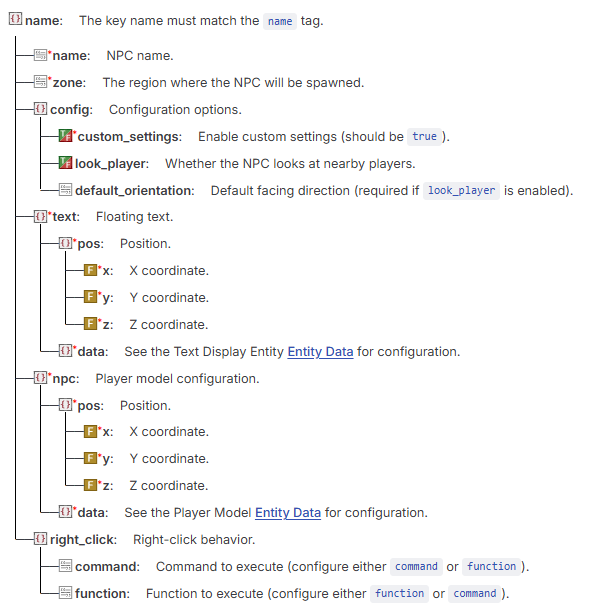
Task: Click the string icon beside zone
Action: click(40, 82)
